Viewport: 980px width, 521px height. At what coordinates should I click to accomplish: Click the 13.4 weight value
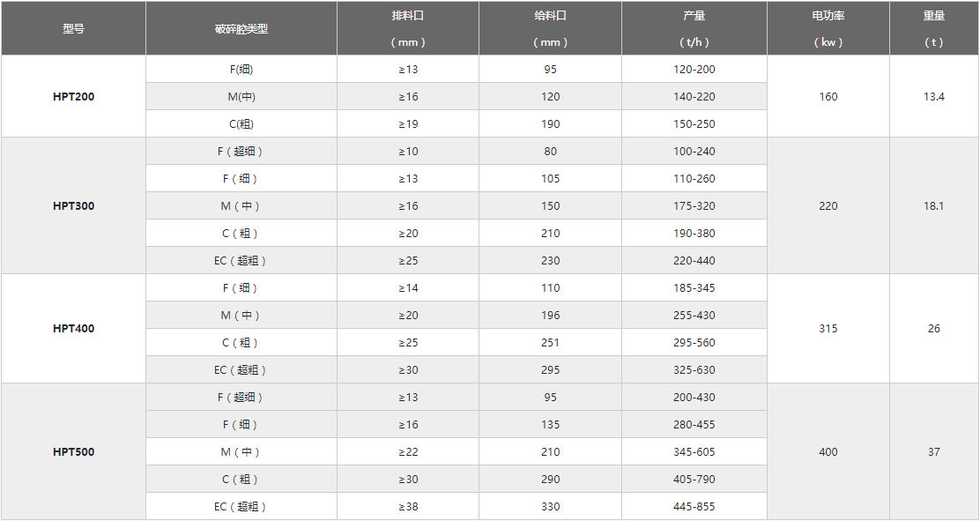coord(933,97)
